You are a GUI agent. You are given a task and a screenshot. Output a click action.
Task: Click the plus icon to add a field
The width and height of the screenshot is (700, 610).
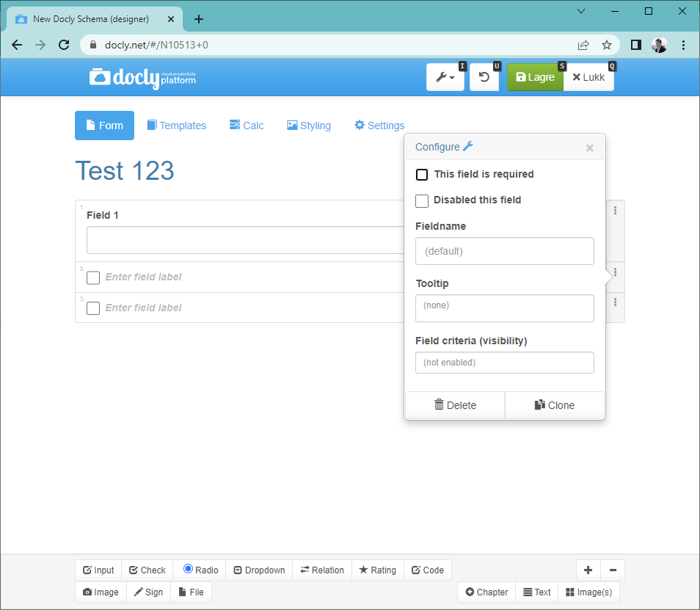(x=588, y=570)
